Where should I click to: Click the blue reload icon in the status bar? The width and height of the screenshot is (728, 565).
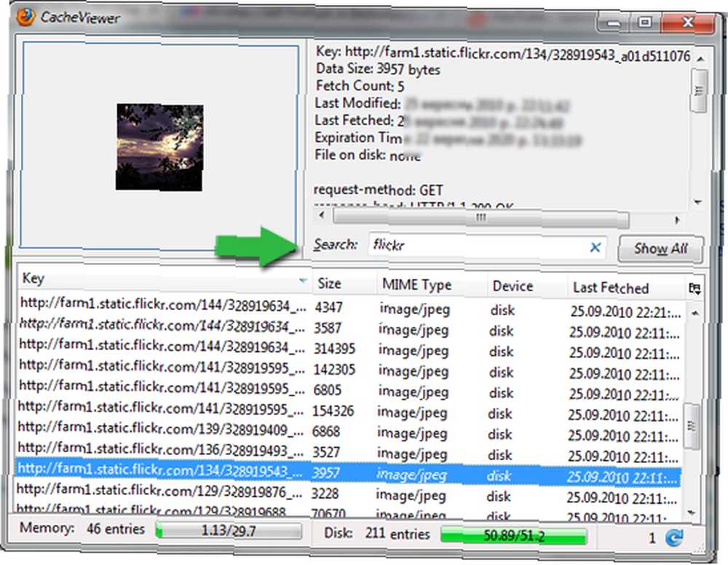pyautogui.click(x=674, y=537)
